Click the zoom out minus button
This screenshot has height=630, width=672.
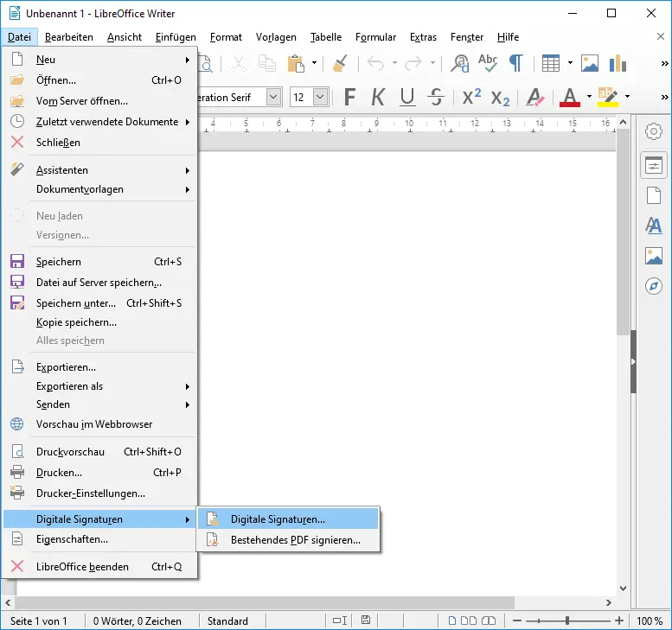coord(517,620)
